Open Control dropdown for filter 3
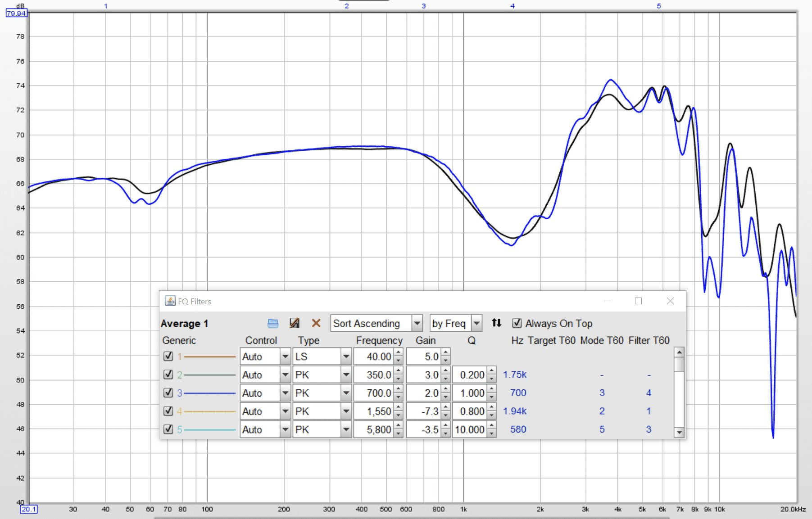The image size is (812, 519). tap(285, 393)
